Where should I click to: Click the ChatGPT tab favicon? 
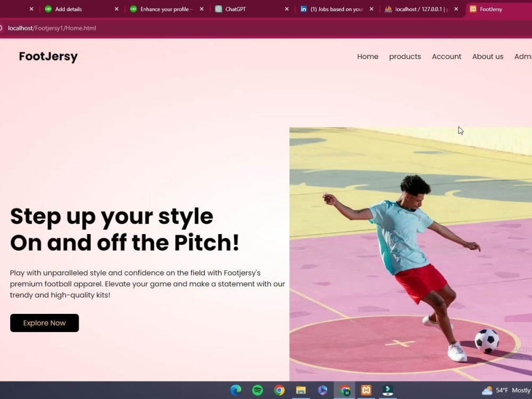[x=219, y=9]
